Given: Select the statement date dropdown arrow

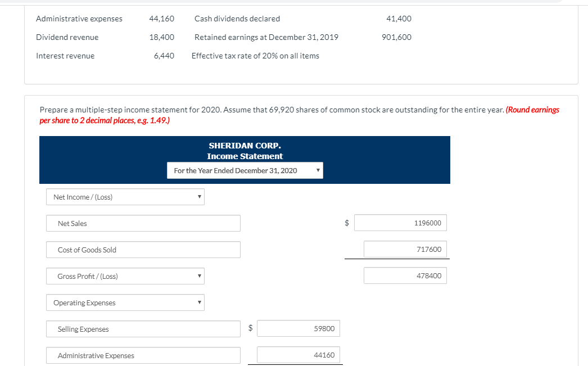Looking at the screenshot, I should (x=318, y=170).
